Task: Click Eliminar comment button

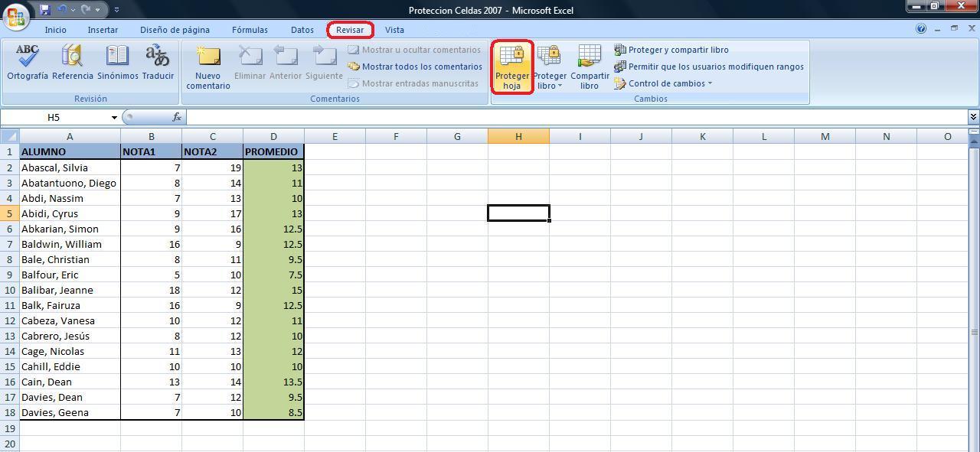Action: (250, 63)
